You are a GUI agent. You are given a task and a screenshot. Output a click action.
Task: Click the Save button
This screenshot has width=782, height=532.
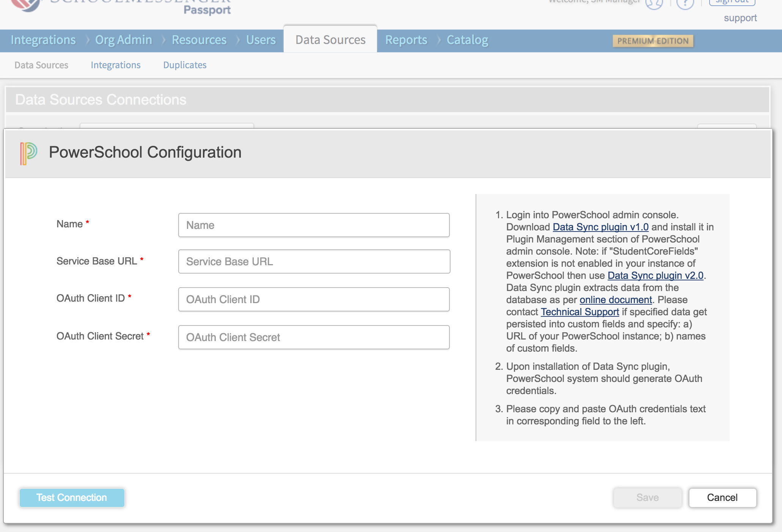(647, 498)
